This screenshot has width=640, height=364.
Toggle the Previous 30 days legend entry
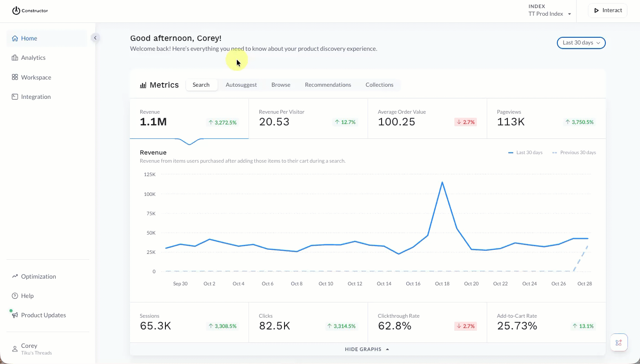click(574, 153)
